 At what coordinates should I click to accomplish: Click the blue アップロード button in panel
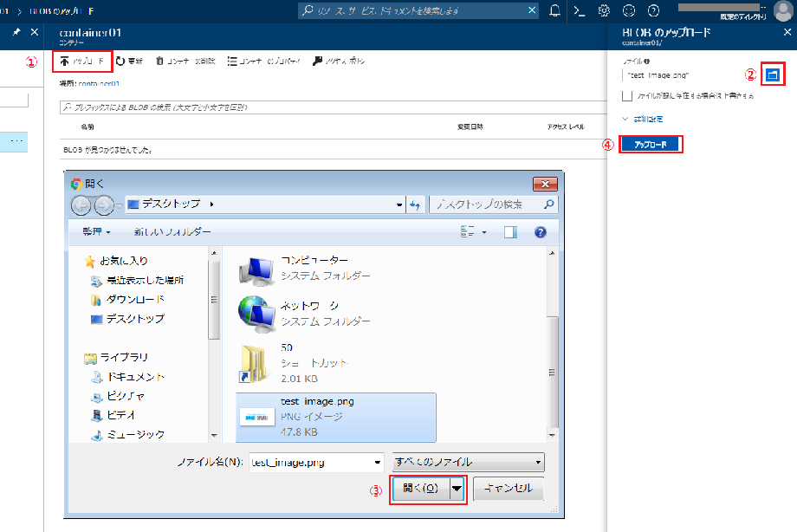click(651, 145)
